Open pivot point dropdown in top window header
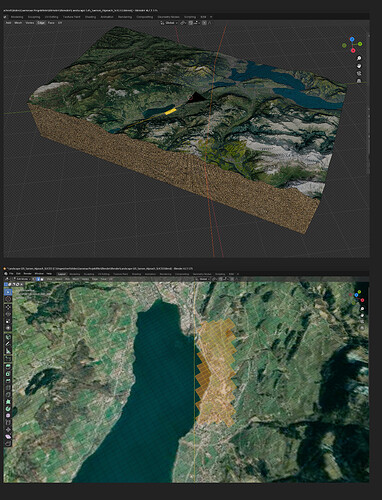 pyautogui.click(x=183, y=23)
